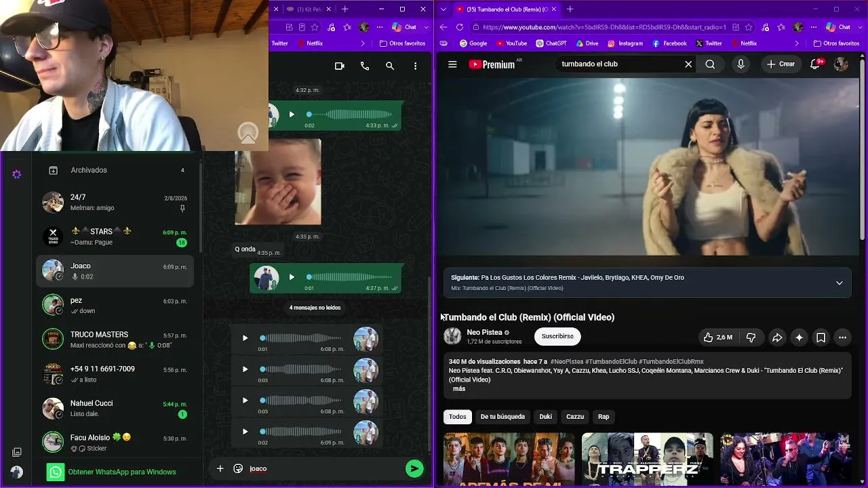Open the Nahuel Cucci chat
This screenshot has width=868, height=488.
click(115, 408)
